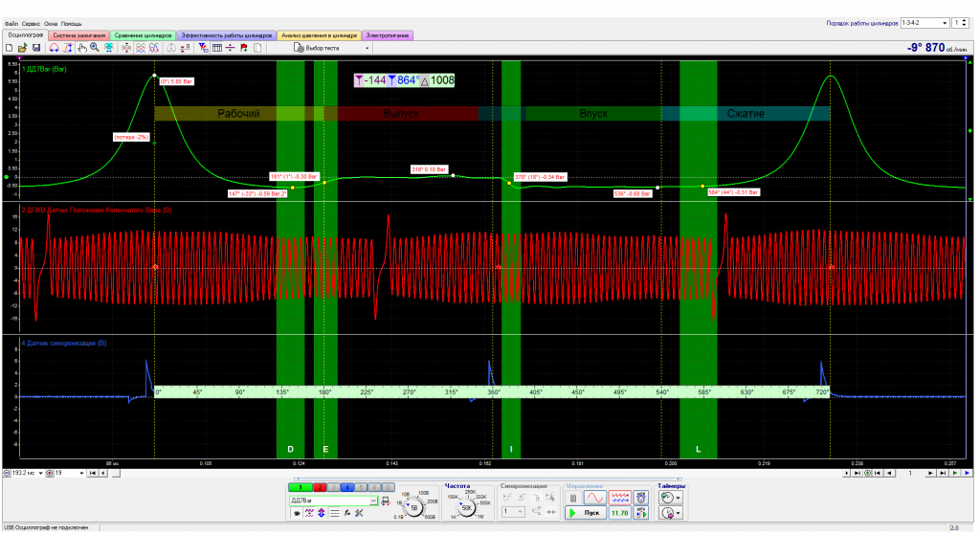
Task: Select the pan hand tool
Action: click(82, 48)
